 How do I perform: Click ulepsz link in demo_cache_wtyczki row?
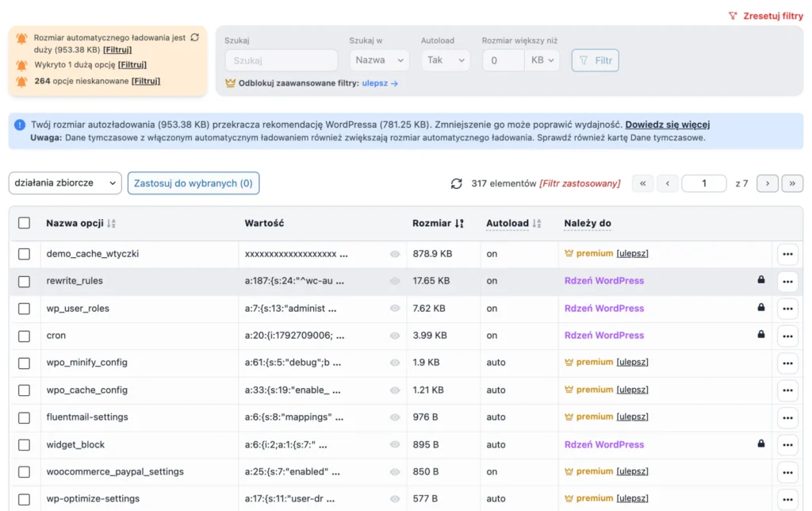pyautogui.click(x=632, y=253)
